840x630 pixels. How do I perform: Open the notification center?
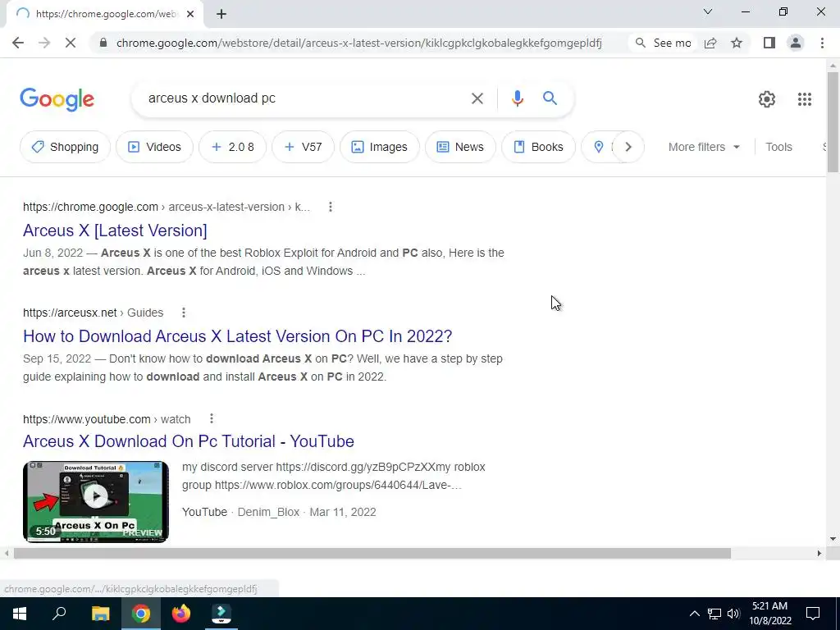click(813, 614)
